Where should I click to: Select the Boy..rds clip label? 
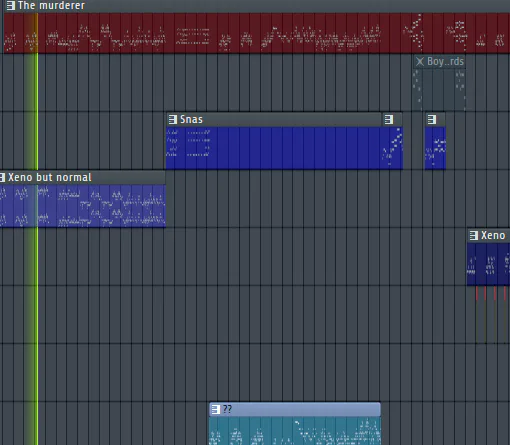(445, 61)
